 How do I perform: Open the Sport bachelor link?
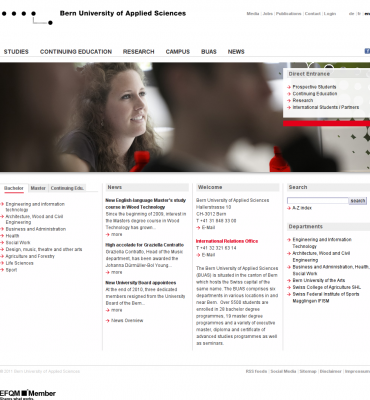11,270
